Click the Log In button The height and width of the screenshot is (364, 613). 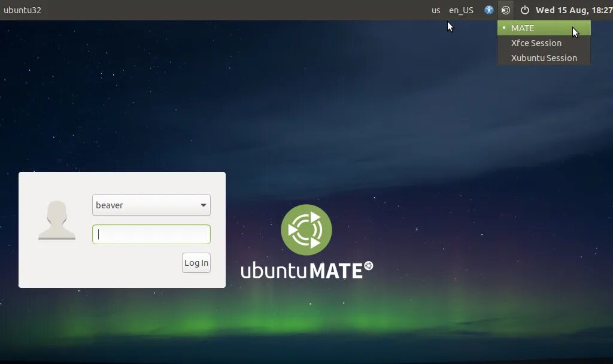point(196,263)
